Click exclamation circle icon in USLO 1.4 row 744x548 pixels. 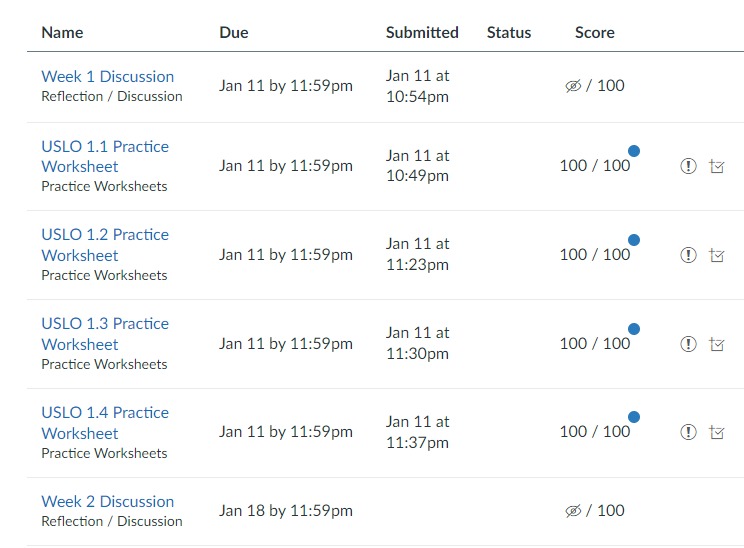(688, 433)
